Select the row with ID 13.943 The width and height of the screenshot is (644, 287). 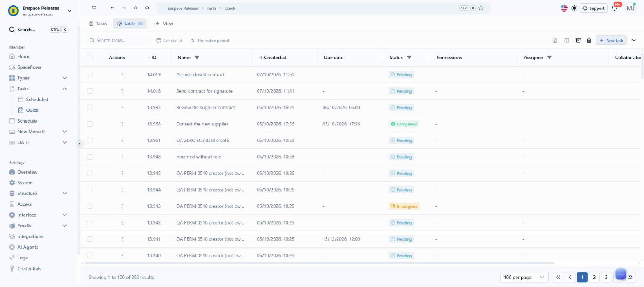click(x=90, y=206)
